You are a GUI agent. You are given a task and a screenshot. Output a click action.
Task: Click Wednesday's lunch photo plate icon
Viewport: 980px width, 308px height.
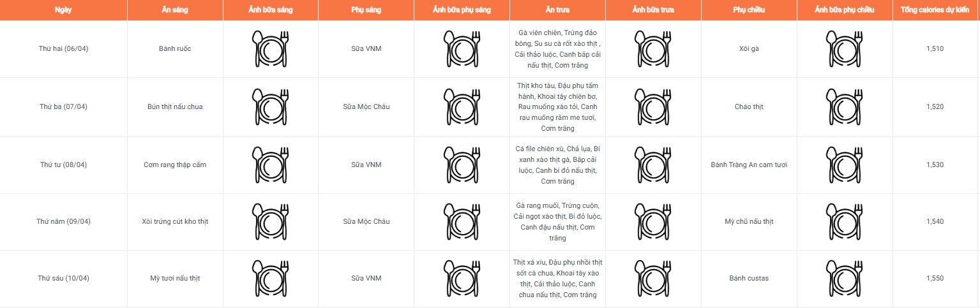coord(652,165)
